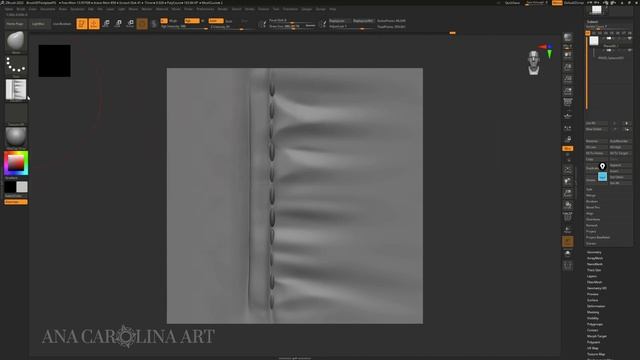
Task: Open the Dots stroke type picker
Action: click(16, 66)
